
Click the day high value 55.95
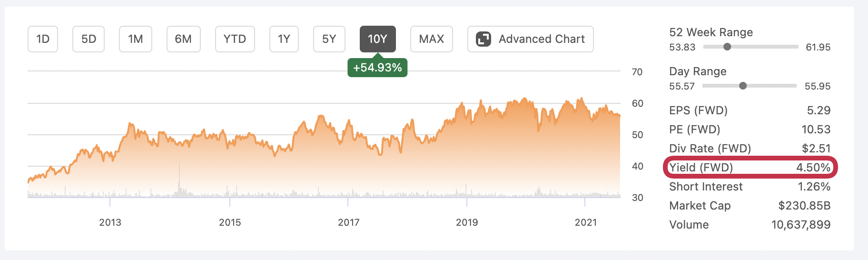[818, 86]
